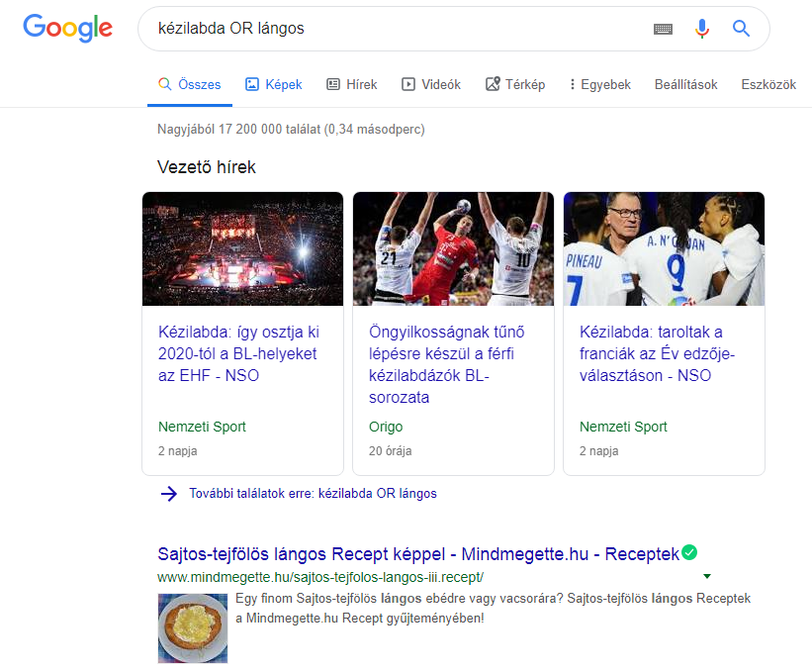Click arrow icon beside További találatok
The image size is (812, 672).
tap(169, 494)
